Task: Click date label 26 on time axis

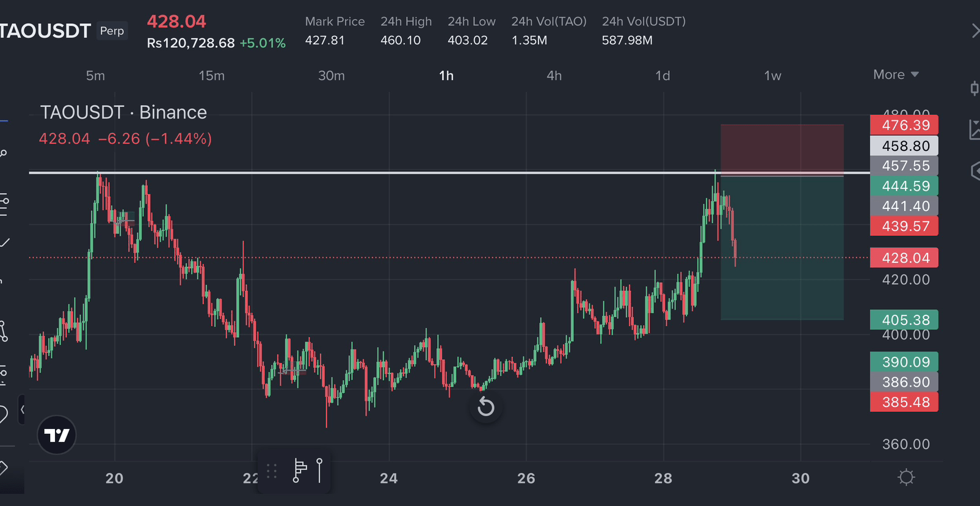Action: tap(526, 479)
